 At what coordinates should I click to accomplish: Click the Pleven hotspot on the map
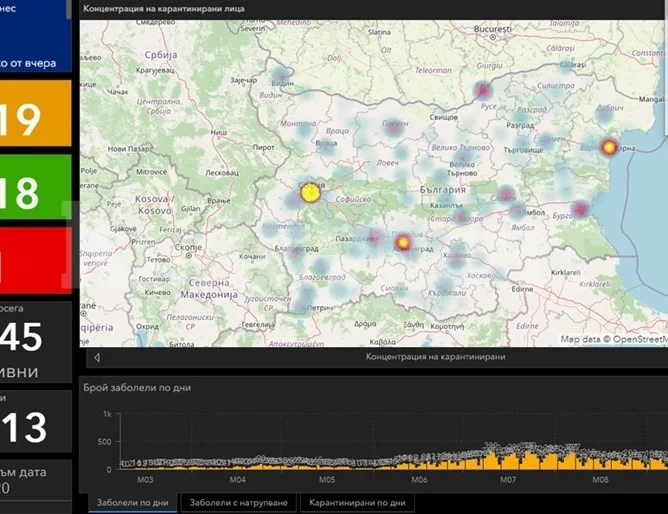click(393, 126)
